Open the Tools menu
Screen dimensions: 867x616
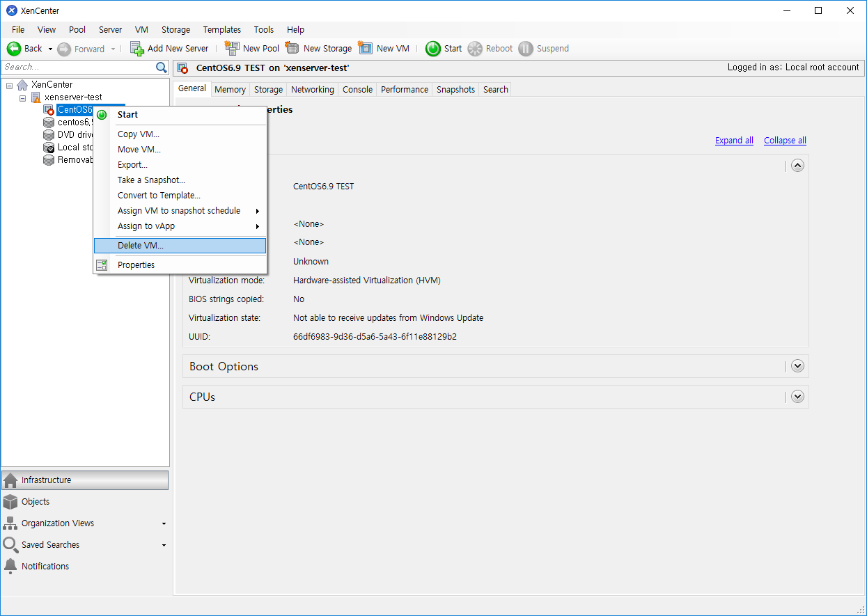(x=264, y=30)
